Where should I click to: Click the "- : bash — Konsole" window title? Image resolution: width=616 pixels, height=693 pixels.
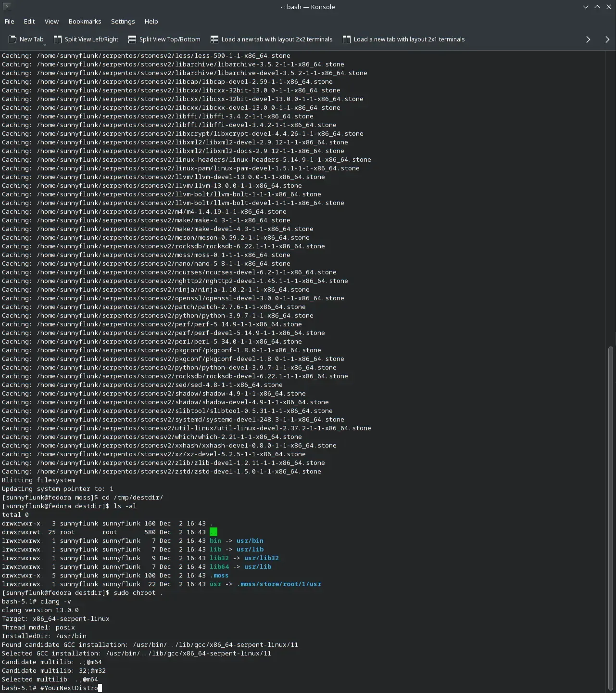click(308, 7)
